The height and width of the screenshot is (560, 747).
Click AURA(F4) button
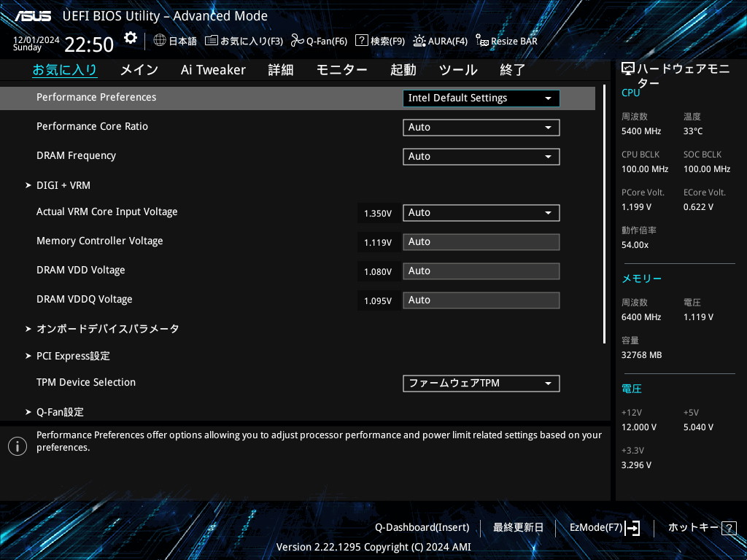coord(448,41)
